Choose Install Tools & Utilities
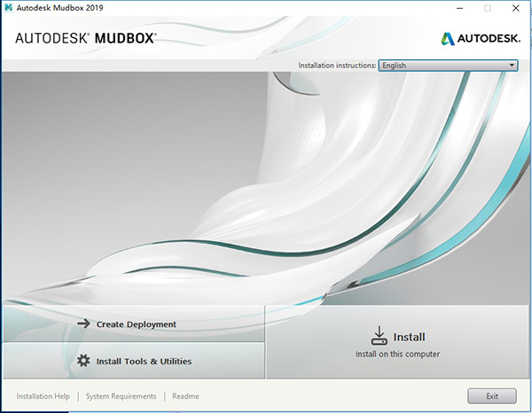532x413 pixels. [x=134, y=361]
